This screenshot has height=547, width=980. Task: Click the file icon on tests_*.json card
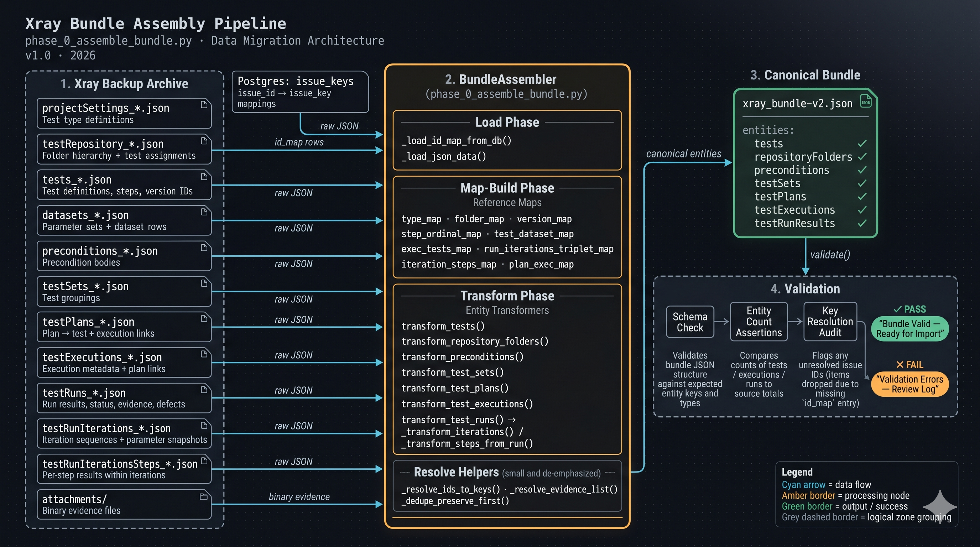click(204, 177)
